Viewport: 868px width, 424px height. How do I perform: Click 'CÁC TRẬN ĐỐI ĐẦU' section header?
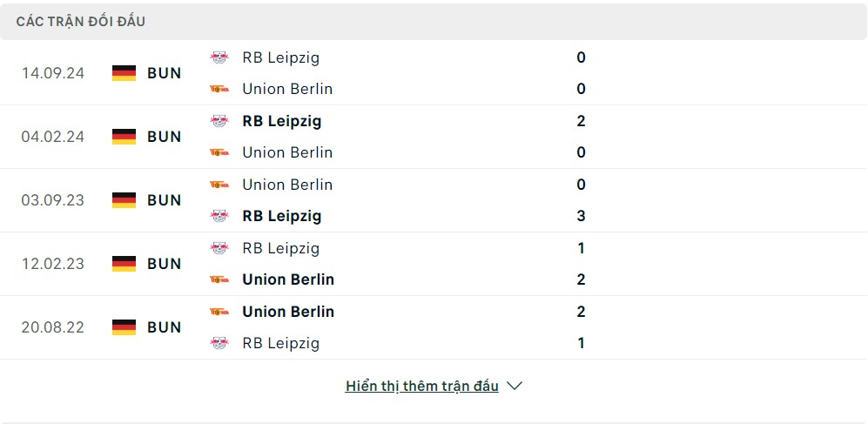[81, 22]
